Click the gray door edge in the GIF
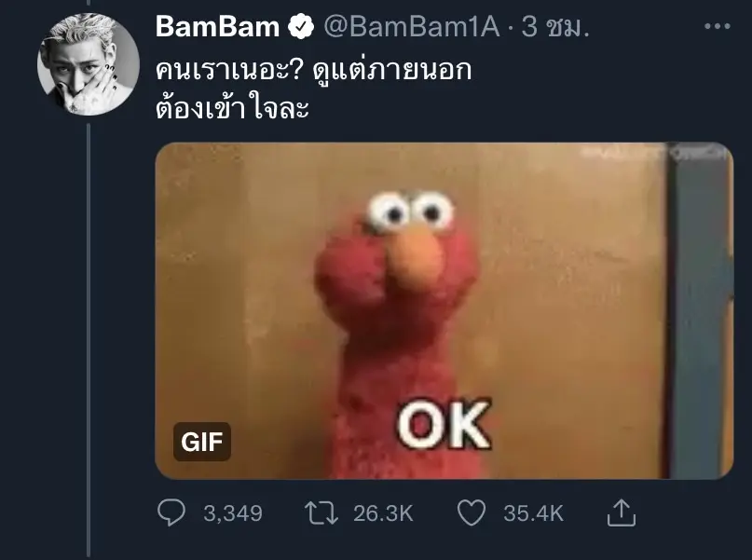Screen dimensions: 752x560 (700, 310)
